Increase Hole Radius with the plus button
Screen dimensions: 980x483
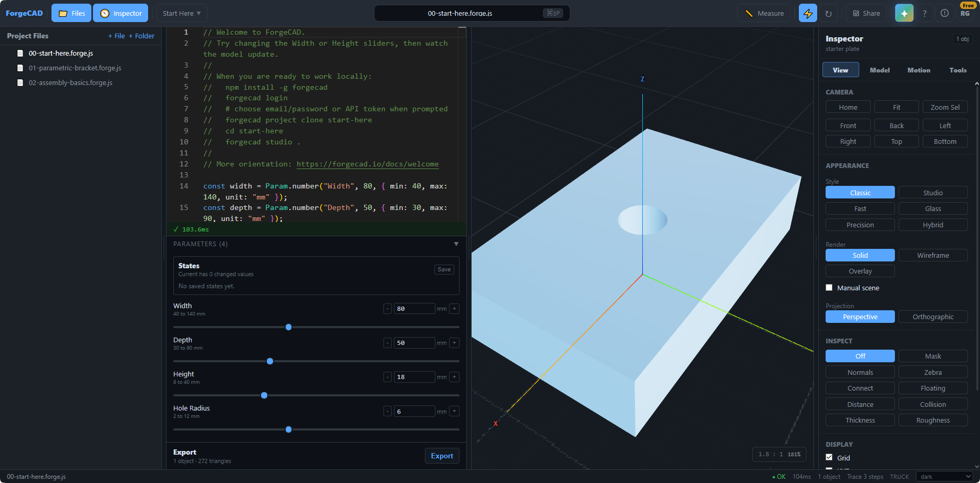[454, 411]
